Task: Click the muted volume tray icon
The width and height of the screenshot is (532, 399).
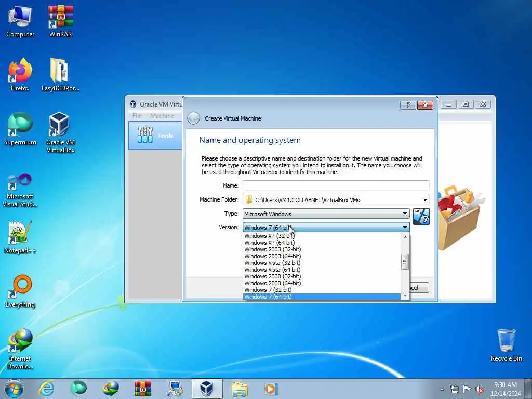Action: (480, 389)
